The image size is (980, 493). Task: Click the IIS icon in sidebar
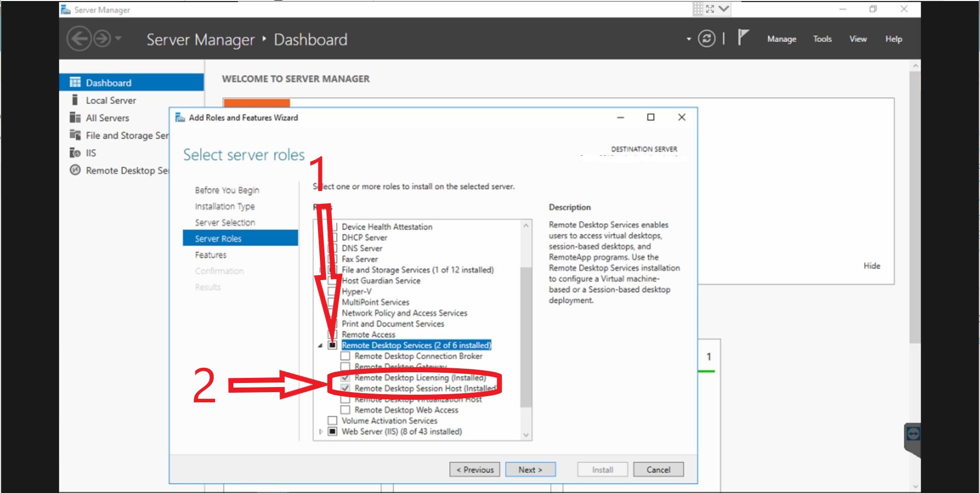coord(75,153)
